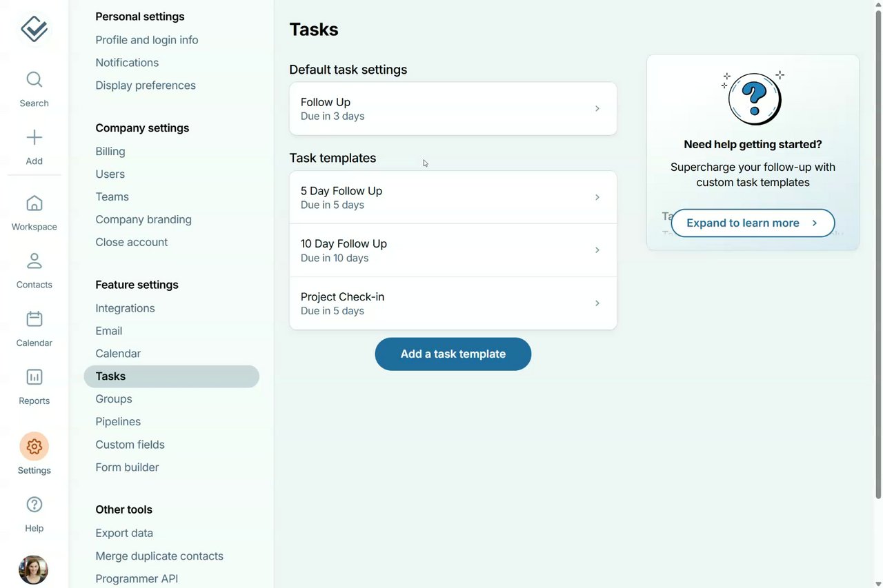883x588 pixels.
Task: Click Expand to learn more button
Action: [752, 223]
